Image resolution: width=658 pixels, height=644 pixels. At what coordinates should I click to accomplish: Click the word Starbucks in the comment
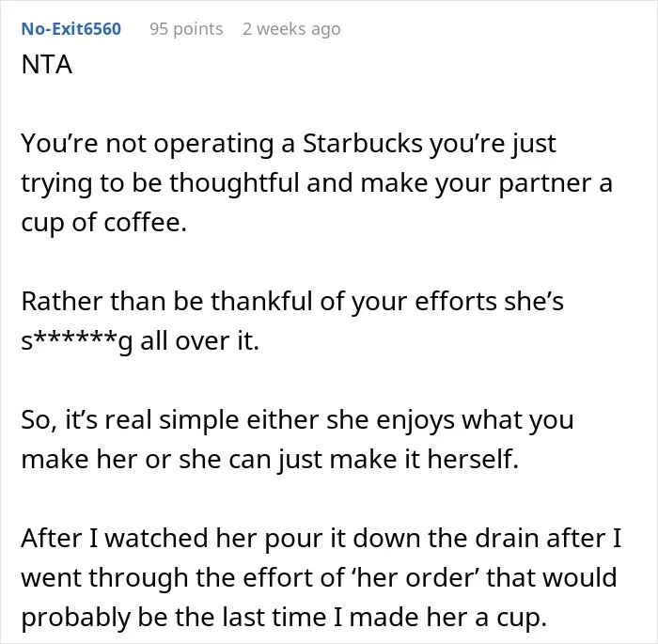(x=363, y=143)
